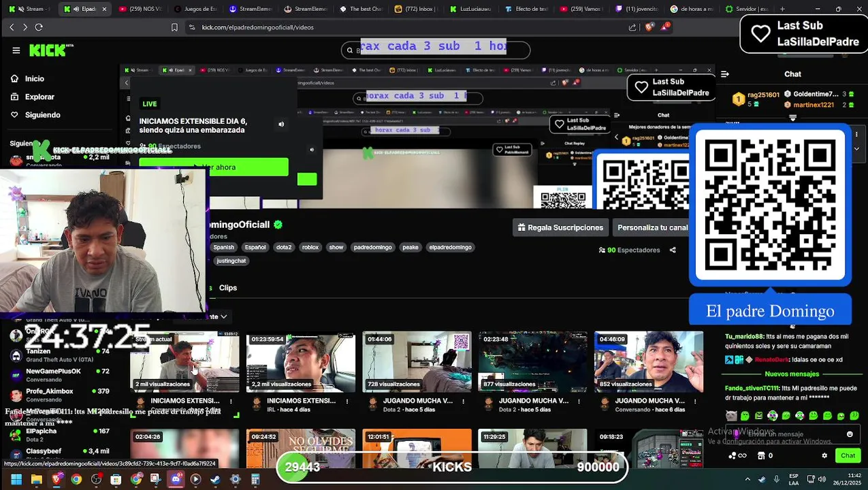This screenshot has height=490, width=868.
Task: Switch to the 'Juegos de Es' browser tab
Action: 195,9
